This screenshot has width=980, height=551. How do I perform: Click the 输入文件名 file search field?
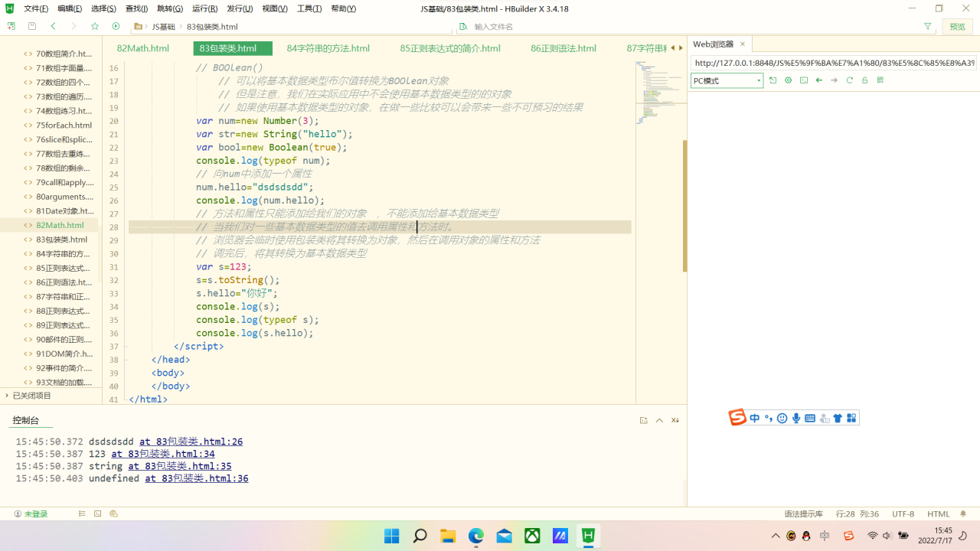click(x=689, y=27)
